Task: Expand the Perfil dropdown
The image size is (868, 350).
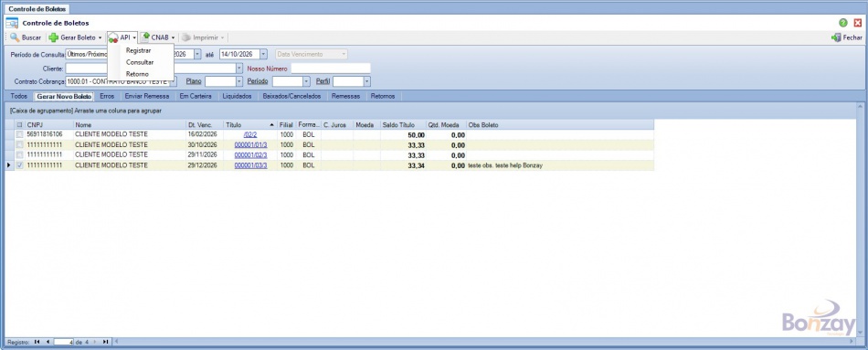Action: click(366, 81)
